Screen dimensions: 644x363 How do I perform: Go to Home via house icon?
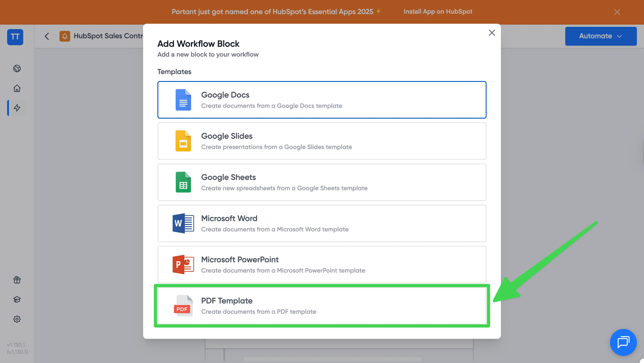pos(17,88)
